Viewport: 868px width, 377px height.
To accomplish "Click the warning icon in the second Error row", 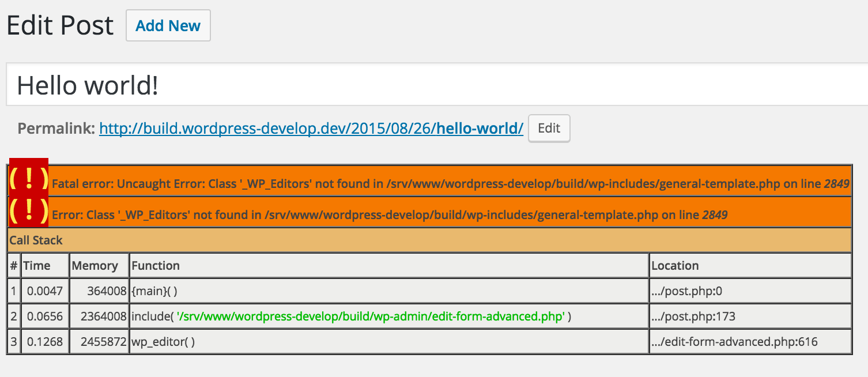I will pyautogui.click(x=29, y=212).
